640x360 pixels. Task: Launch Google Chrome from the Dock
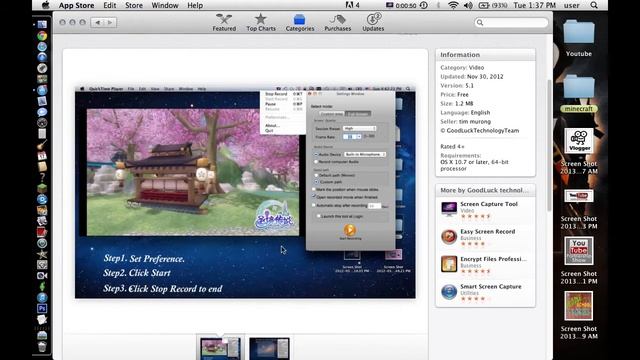(42, 36)
